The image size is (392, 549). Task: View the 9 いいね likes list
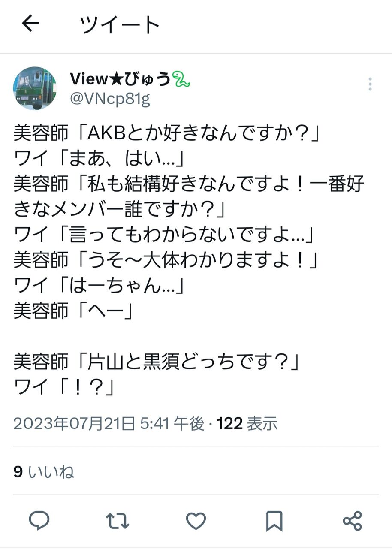[44, 472]
